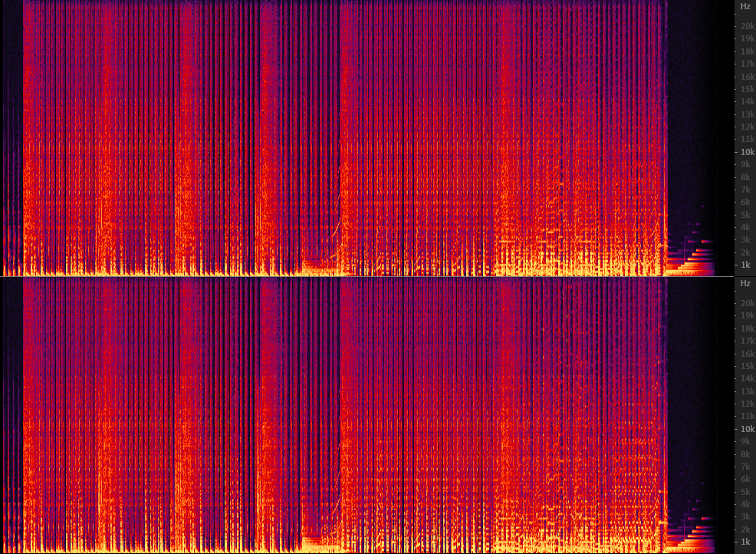Image resolution: width=756 pixels, height=554 pixels.
Task: Select the 20k mark on the top frequency ruler
Action: [x=747, y=26]
